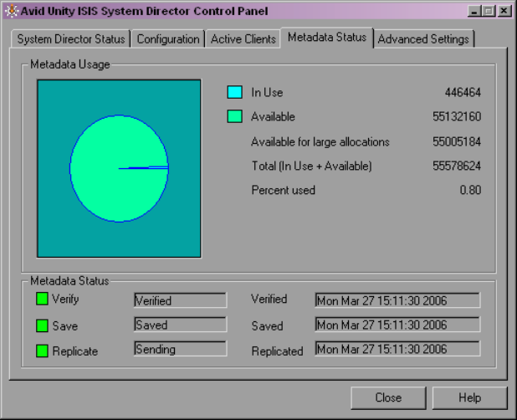Click the Verified timestamp field

397,300
